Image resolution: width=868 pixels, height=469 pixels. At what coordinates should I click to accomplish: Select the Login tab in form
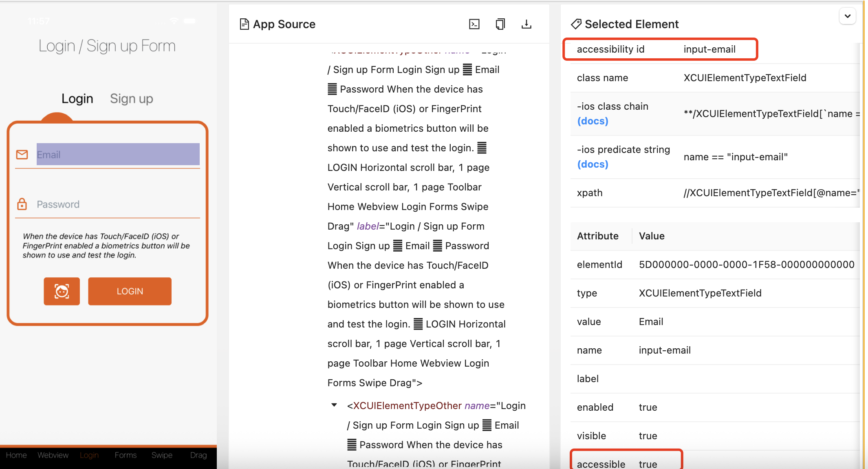(x=77, y=99)
